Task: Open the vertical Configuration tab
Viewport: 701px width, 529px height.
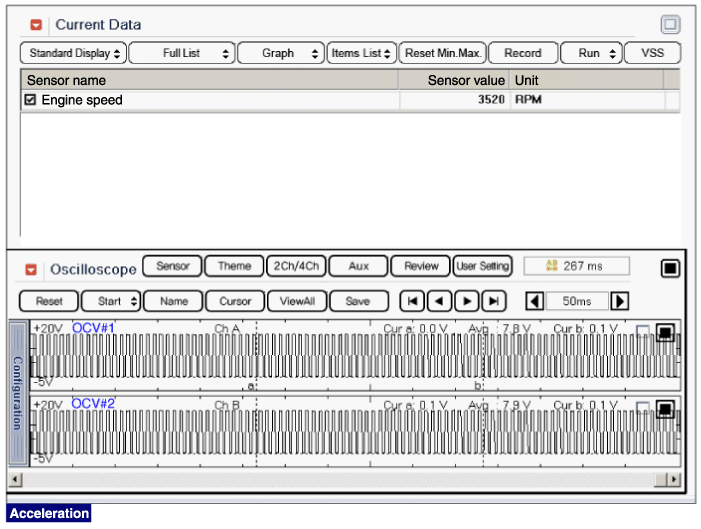Action: pyautogui.click(x=17, y=392)
